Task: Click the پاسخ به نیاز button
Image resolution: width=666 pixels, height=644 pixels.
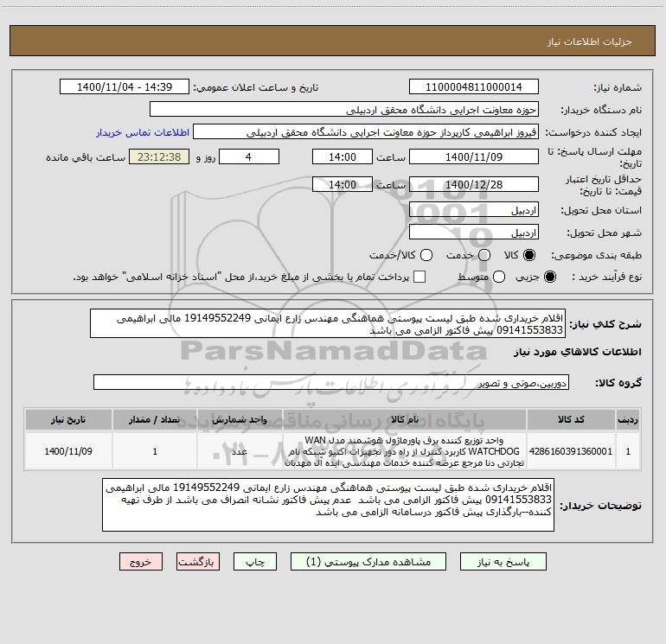Action: coord(503,562)
